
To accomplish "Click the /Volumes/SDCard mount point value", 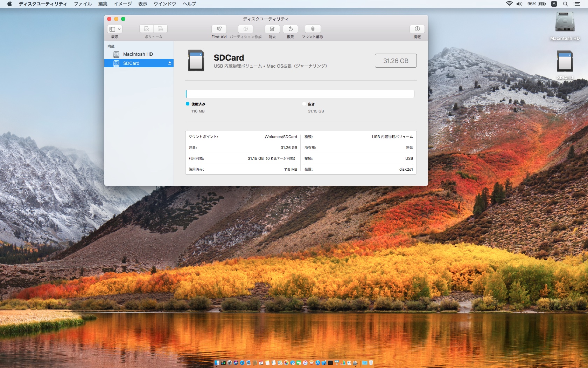I will [281, 137].
